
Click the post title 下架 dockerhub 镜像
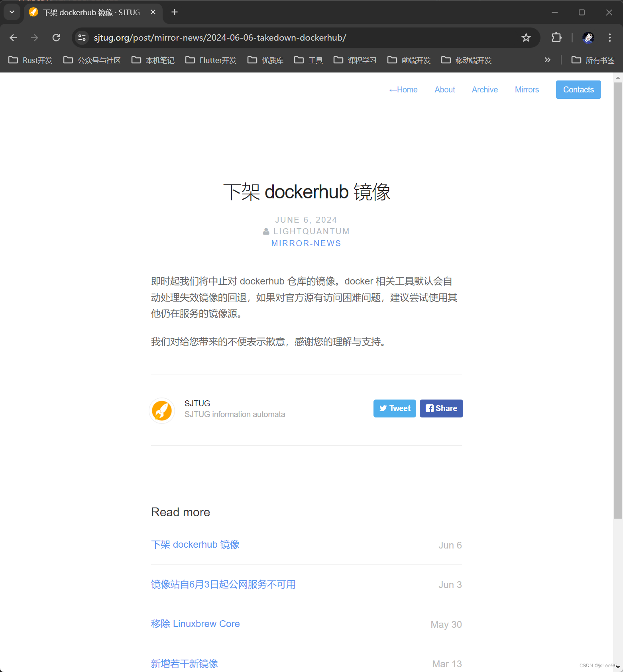tap(307, 192)
